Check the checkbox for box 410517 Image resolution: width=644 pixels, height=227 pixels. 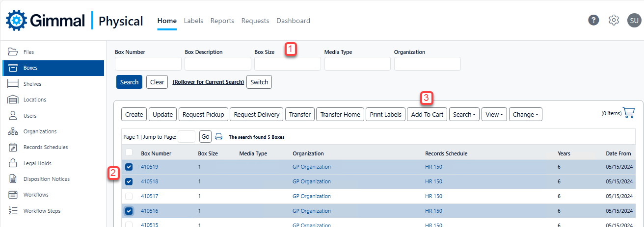[x=129, y=196]
